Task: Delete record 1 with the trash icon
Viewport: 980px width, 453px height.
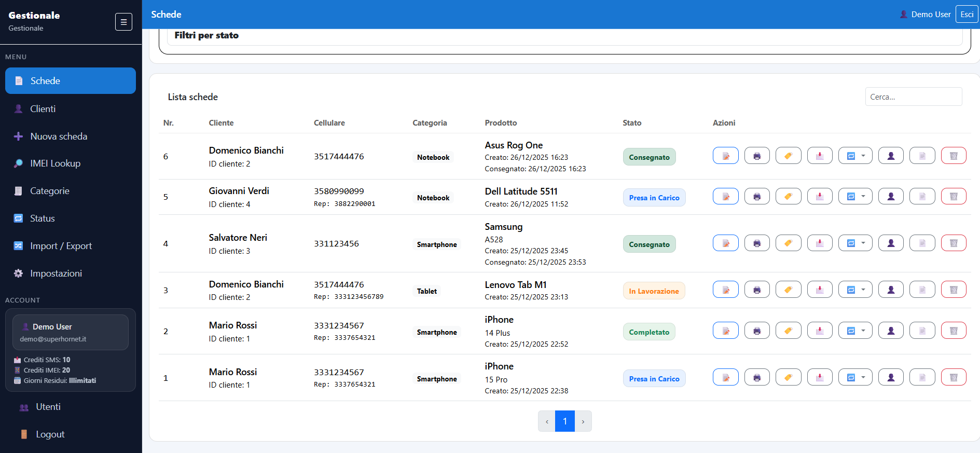Action: [953, 377]
